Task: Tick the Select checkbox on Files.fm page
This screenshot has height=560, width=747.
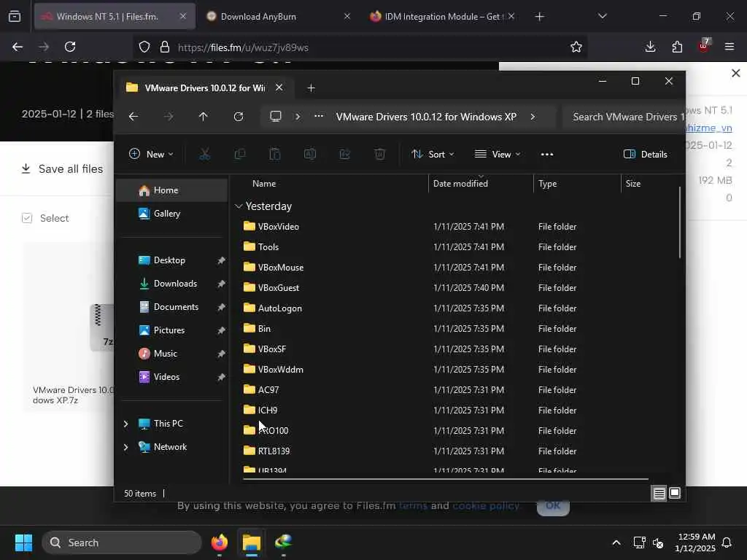Action: (x=27, y=218)
